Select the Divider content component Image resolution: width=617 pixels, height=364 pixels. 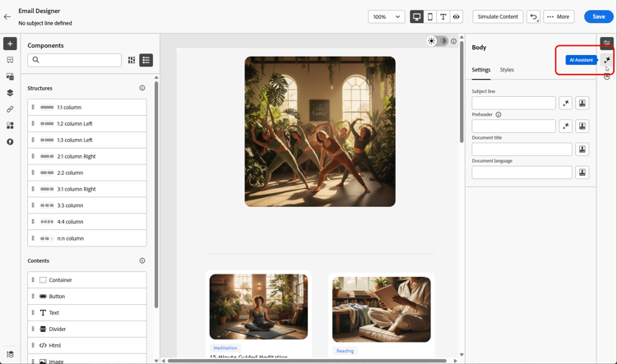point(87,329)
